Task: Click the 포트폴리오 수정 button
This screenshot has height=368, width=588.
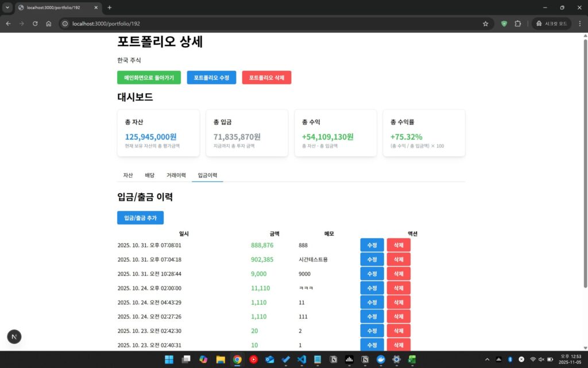Action: (x=211, y=78)
